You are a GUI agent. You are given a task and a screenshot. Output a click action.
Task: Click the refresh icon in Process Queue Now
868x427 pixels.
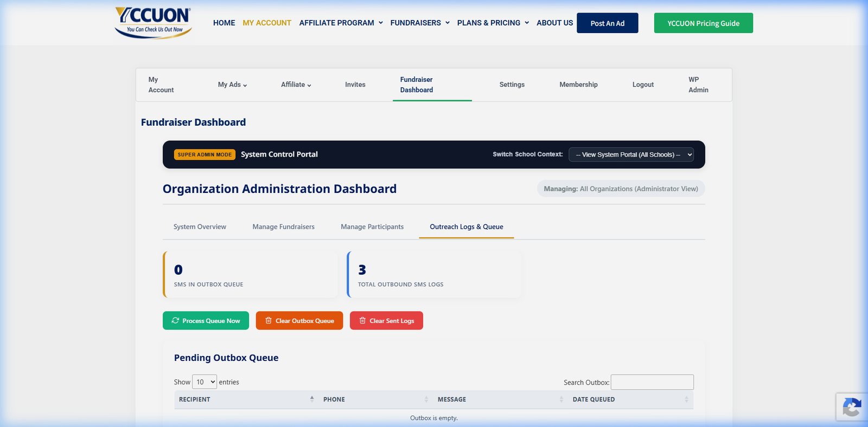pyautogui.click(x=175, y=320)
